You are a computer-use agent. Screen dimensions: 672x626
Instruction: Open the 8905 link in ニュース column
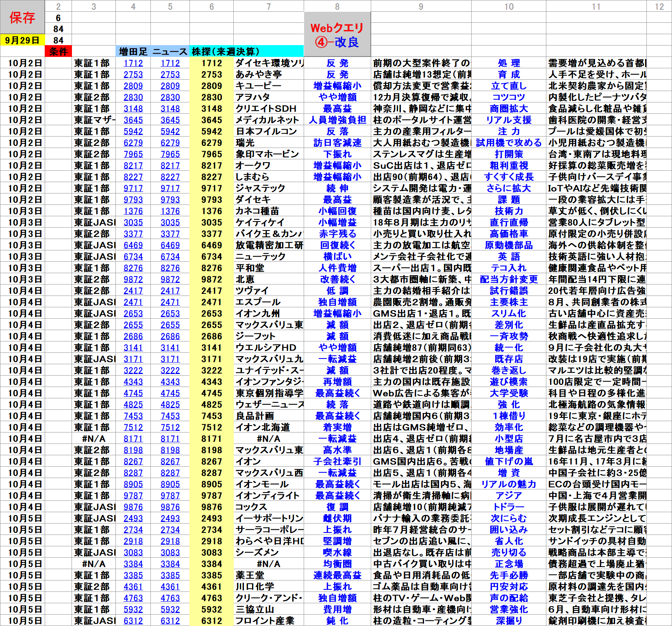point(170,484)
